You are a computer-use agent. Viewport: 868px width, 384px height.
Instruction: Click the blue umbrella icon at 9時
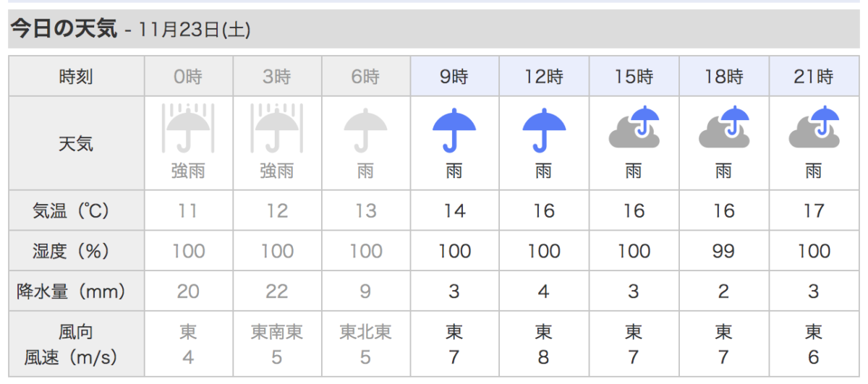pyautogui.click(x=454, y=130)
